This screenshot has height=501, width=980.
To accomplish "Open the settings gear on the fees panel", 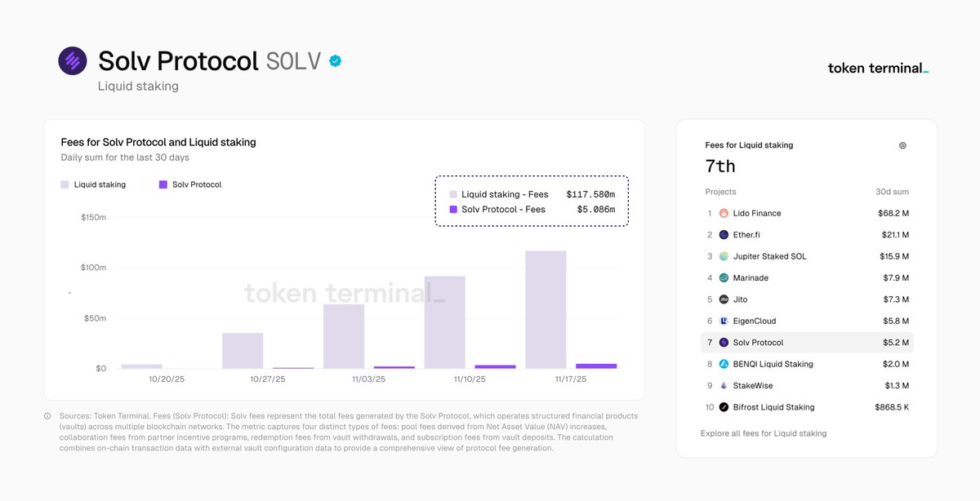I will 902,145.
